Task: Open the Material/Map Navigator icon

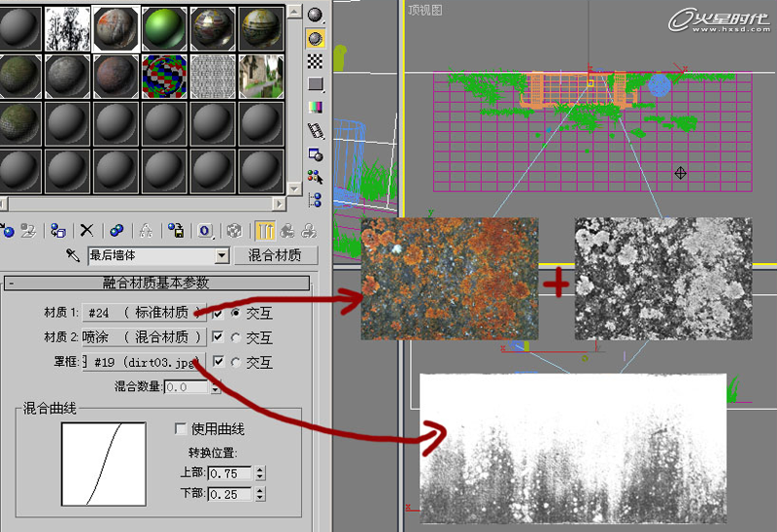Action: pos(315,200)
